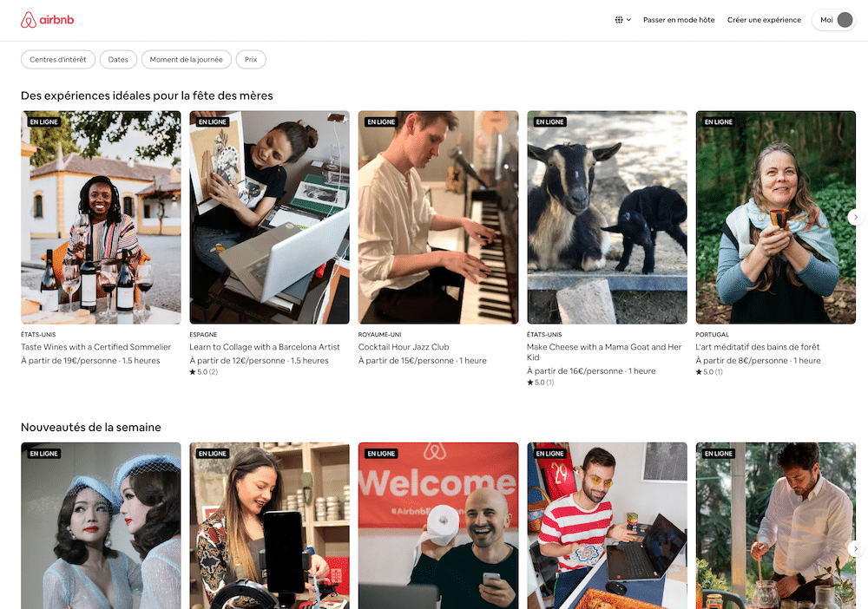This screenshot has width=868, height=609.
Task: Click EN LIGNE badge on sommelier photo
Action: pos(43,121)
